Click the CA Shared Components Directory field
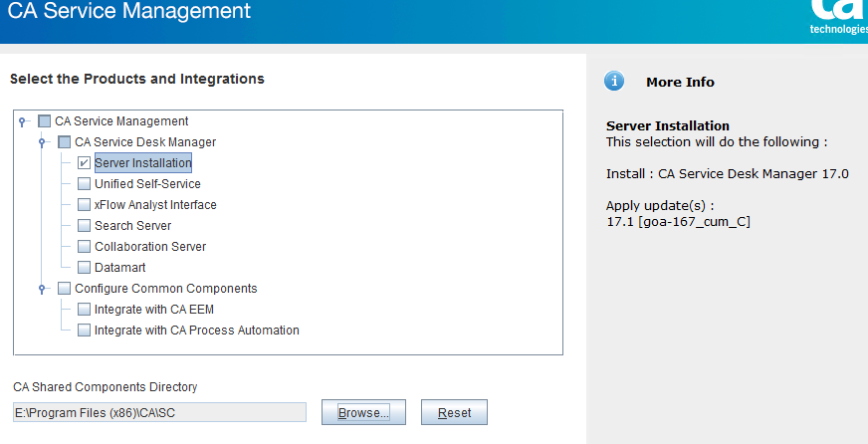This screenshot has width=868, height=444. tap(159, 412)
